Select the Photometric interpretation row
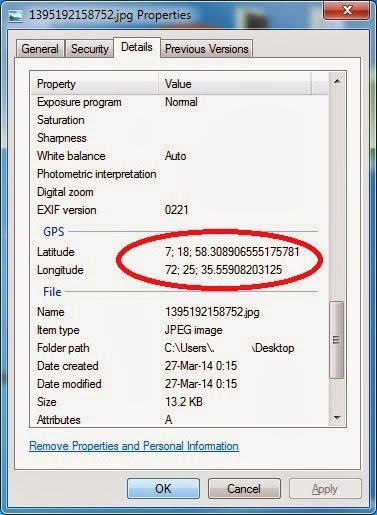 tap(180, 174)
